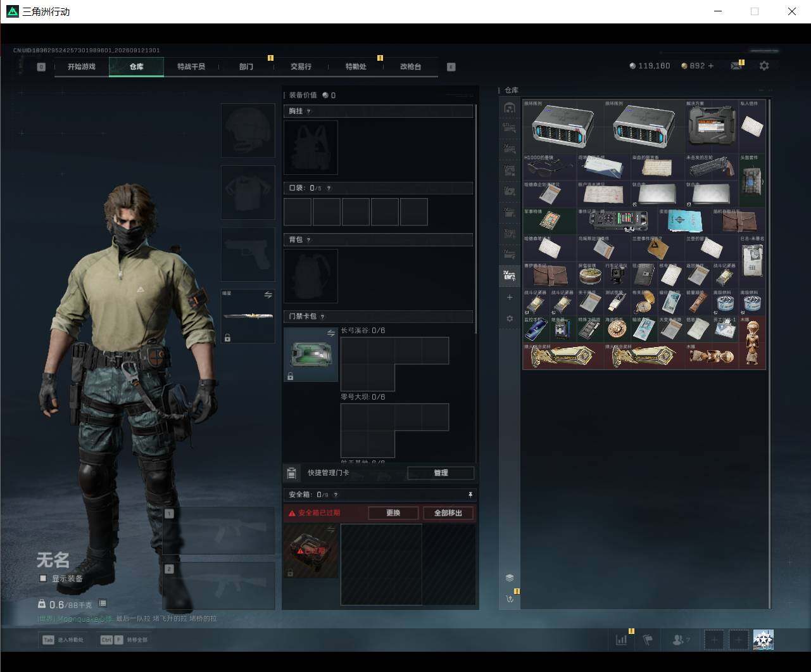Select the camera item in the stash
811x672 pixels.
coord(617,276)
